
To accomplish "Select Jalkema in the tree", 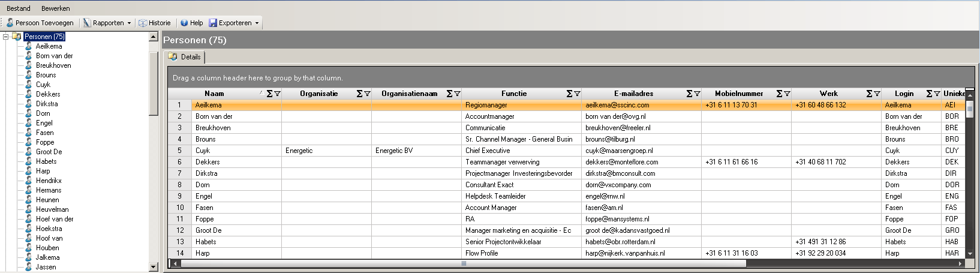I will point(47,257).
